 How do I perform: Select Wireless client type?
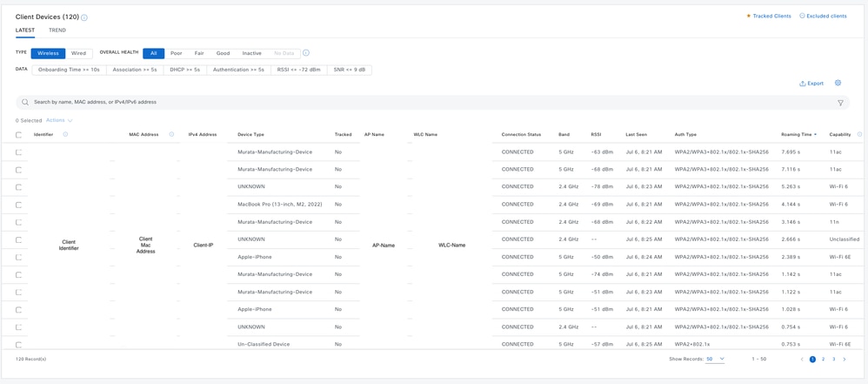coord(48,53)
